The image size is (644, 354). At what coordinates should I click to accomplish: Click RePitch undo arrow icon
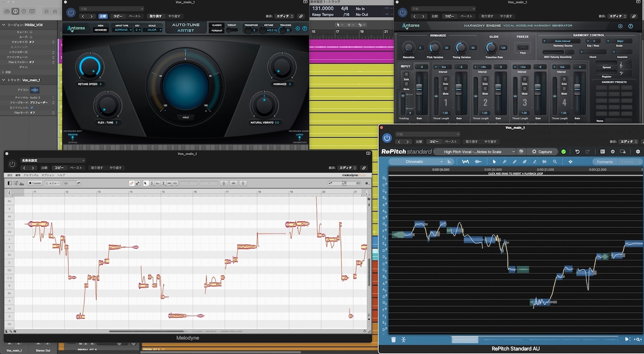coord(577,151)
